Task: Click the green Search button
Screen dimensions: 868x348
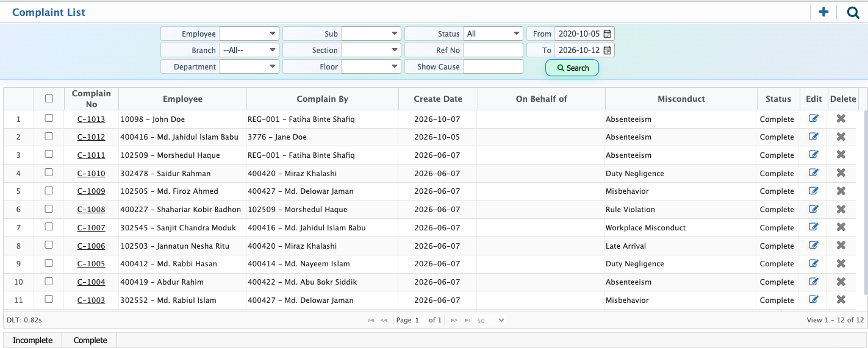Action: click(x=572, y=68)
